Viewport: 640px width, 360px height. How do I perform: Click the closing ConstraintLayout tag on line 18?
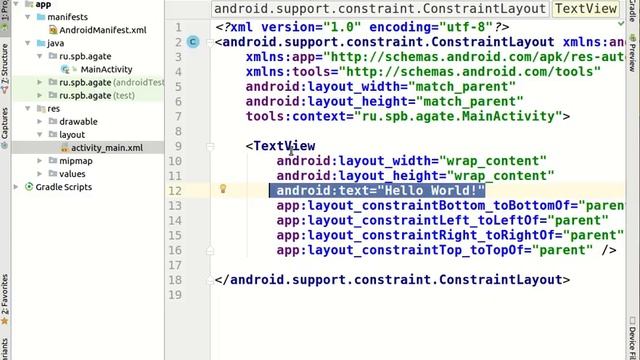click(392, 280)
